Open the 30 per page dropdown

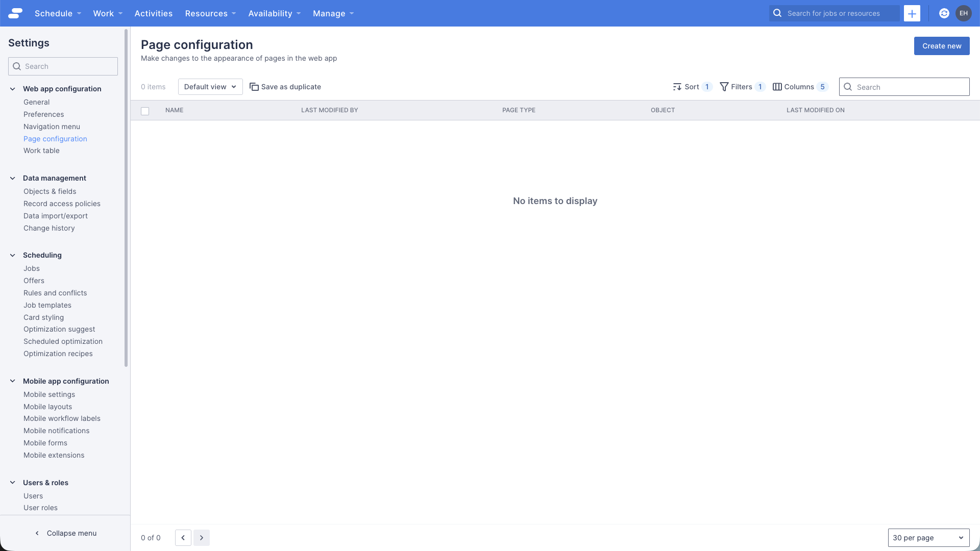pos(928,537)
